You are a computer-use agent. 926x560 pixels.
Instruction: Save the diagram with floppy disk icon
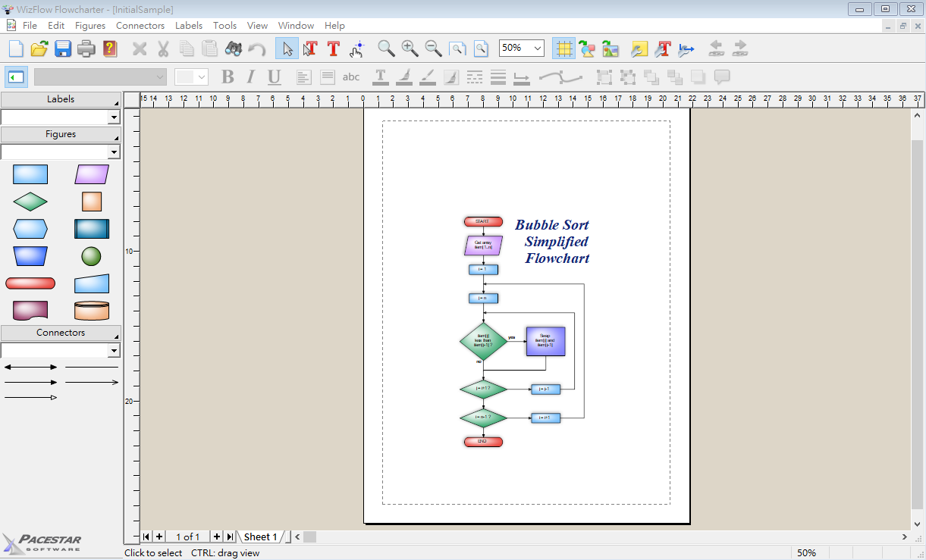click(x=63, y=49)
